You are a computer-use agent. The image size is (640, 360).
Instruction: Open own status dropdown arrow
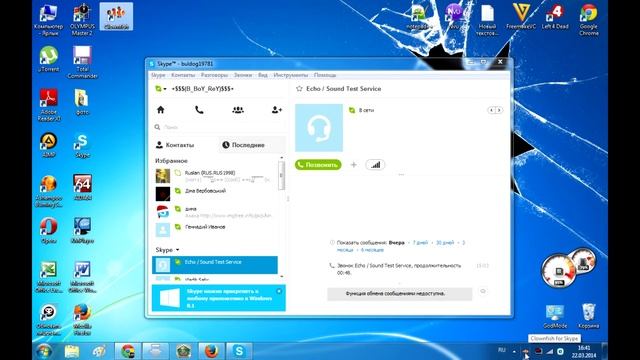pos(165,89)
